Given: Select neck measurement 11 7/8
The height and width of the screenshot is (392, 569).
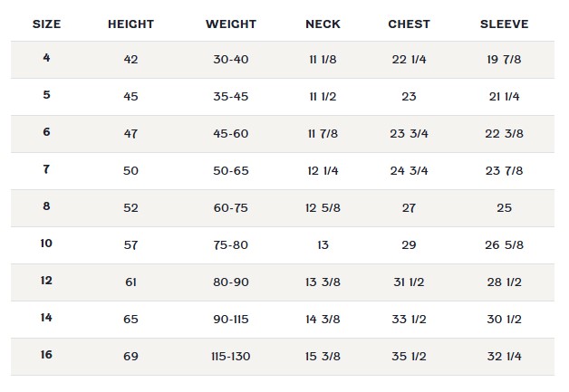Looking at the screenshot, I should 323,134.
